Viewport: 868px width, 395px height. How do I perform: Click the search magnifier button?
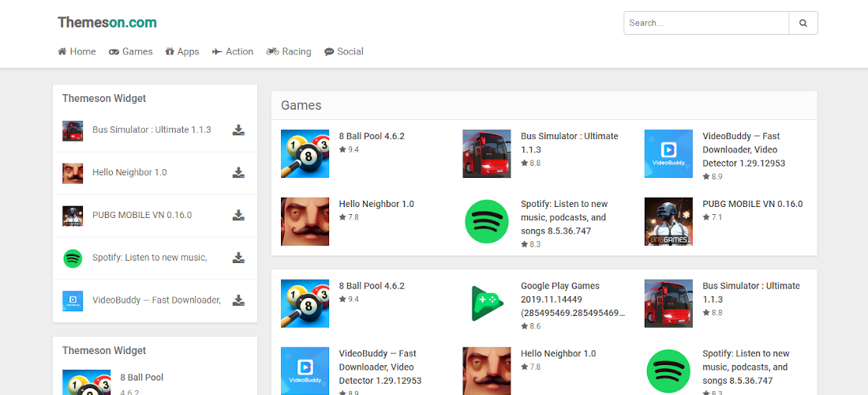803,23
